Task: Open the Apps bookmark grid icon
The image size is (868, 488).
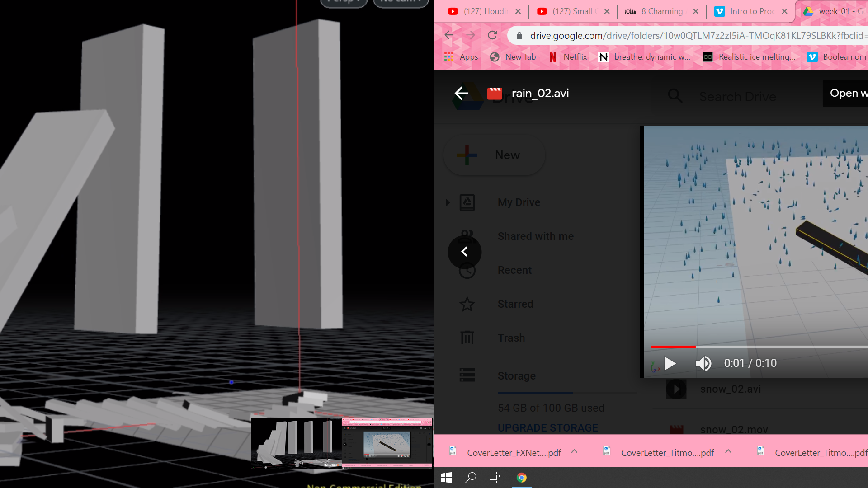Action: (449, 57)
